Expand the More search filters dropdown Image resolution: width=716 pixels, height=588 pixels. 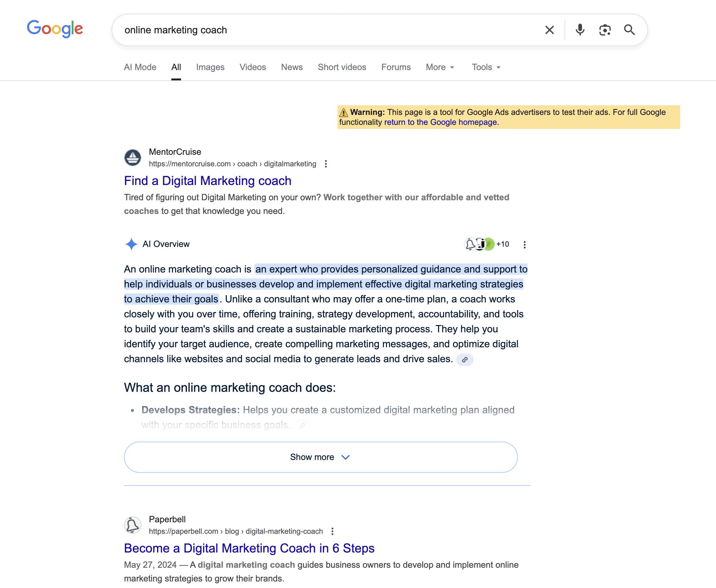pos(440,67)
